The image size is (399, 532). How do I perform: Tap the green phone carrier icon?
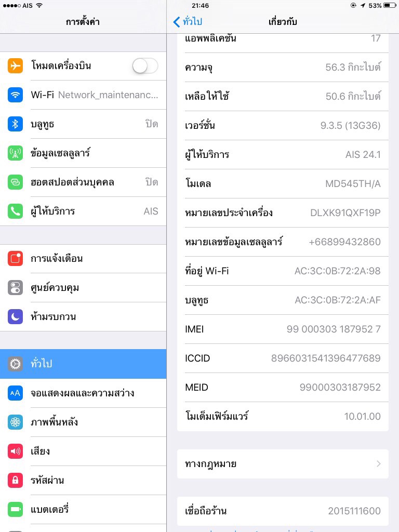[15, 211]
